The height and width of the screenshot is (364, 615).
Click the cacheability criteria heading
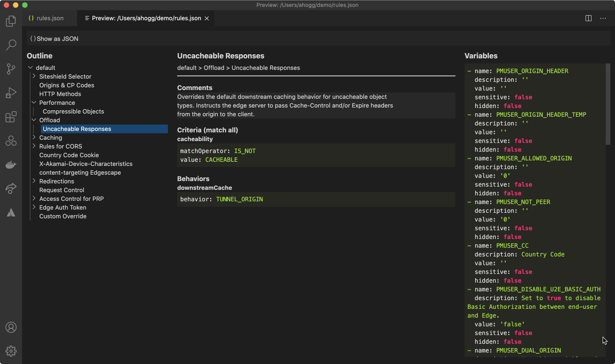point(195,139)
